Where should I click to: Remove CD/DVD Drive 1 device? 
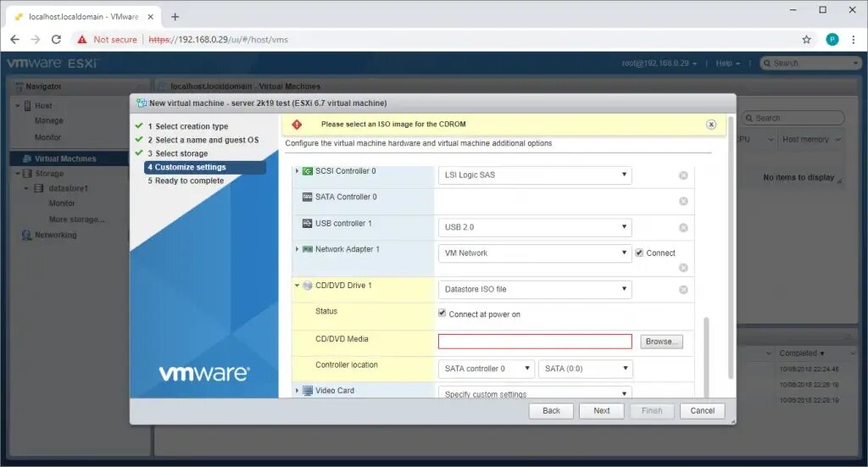coord(683,289)
